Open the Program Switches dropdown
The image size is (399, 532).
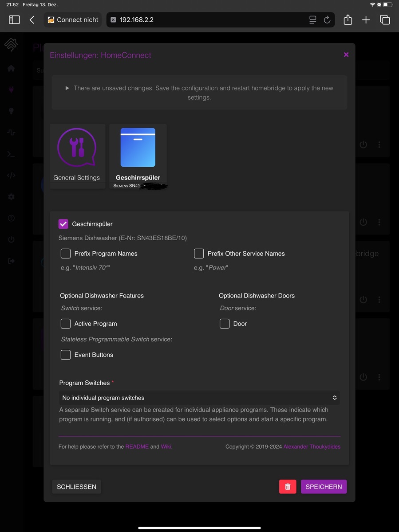199,398
